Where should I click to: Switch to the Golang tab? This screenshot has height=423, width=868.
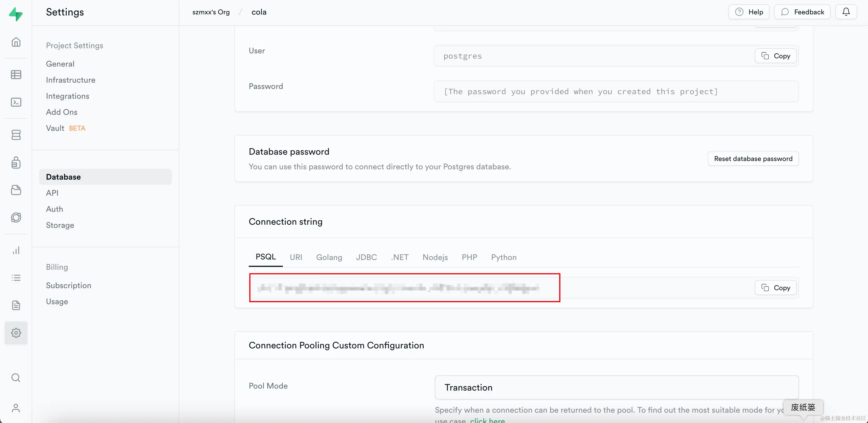point(329,257)
